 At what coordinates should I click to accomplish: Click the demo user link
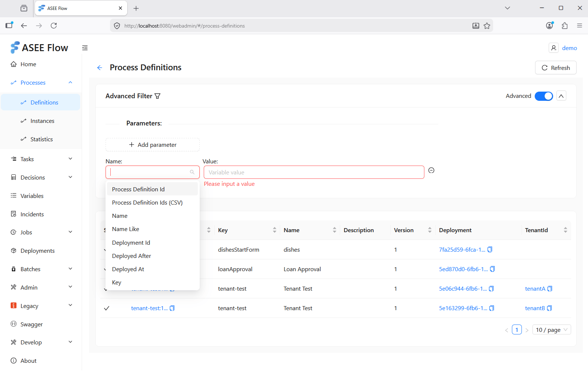click(569, 48)
